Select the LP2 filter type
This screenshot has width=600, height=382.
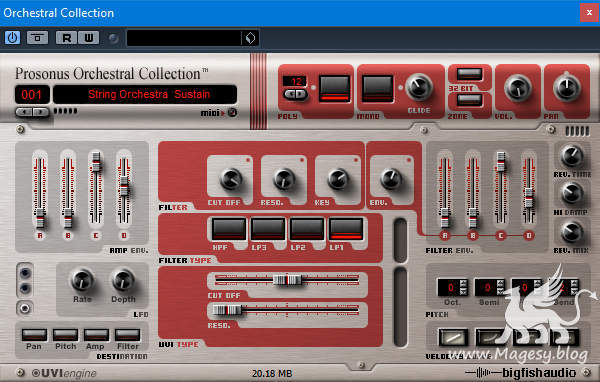[x=307, y=229]
